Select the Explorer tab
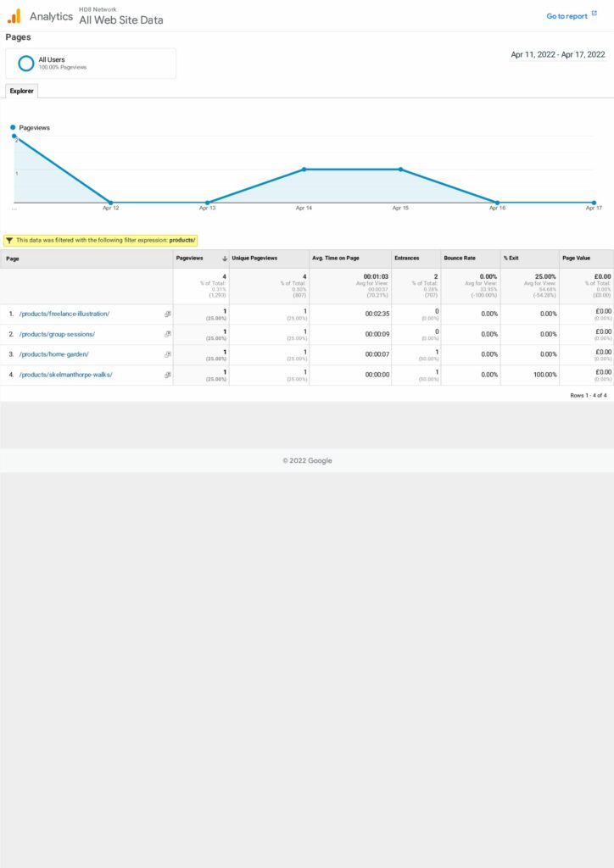Image resolution: width=614 pixels, height=868 pixels. 21,91
